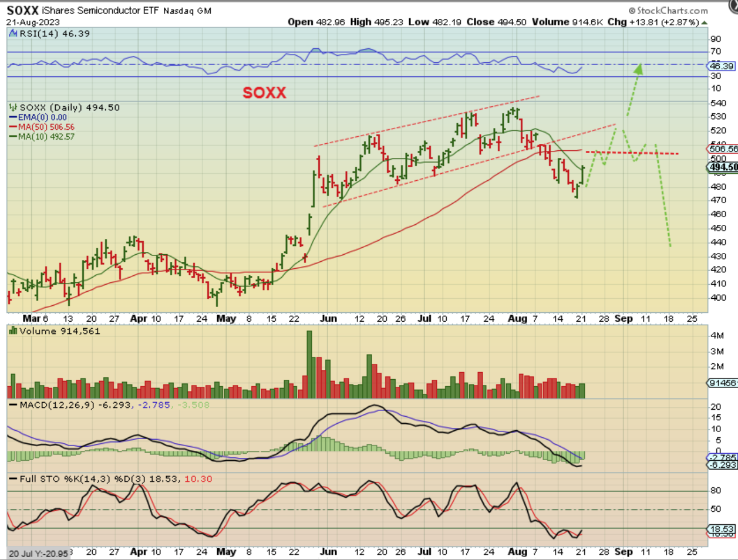This screenshot has width=738, height=560.
Task: Click the High 495.23 value
Action: pyautogui.click(x=376, y=22)
